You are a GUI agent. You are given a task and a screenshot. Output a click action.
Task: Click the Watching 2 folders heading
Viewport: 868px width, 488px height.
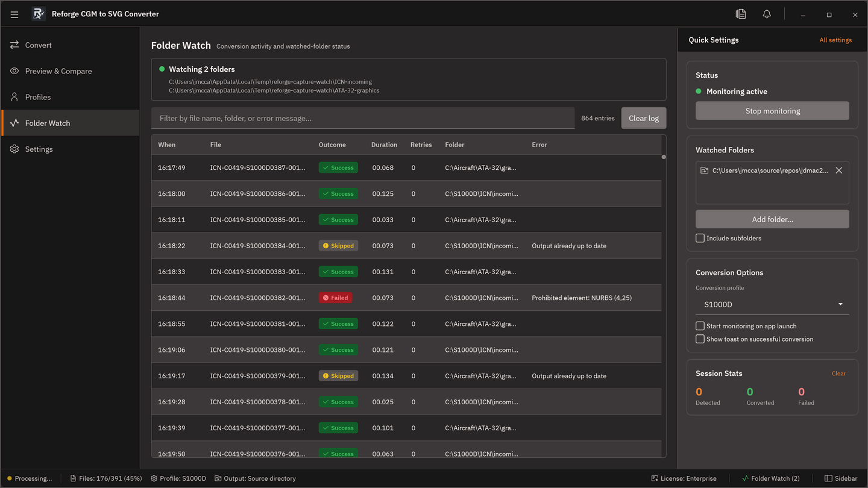coord(202,69)
